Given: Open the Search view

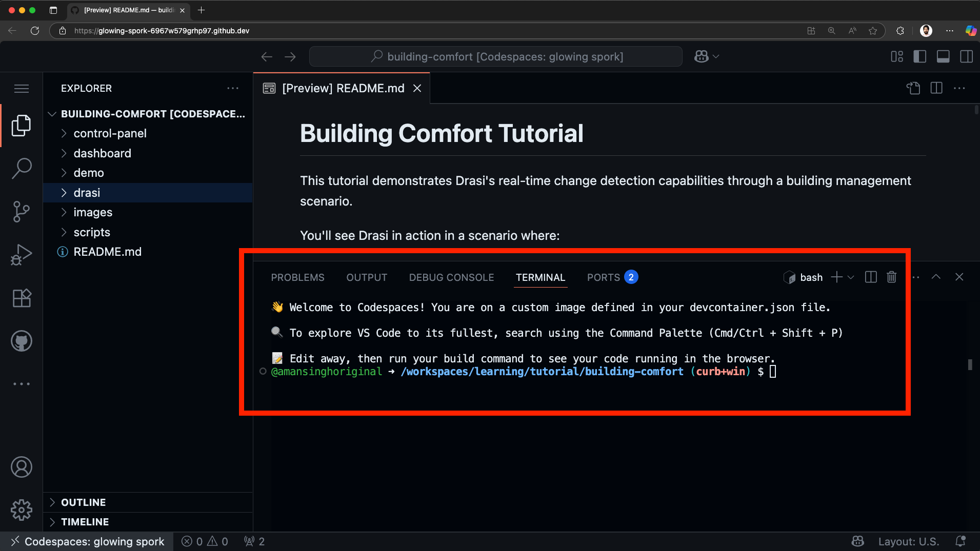Looking at the screenshot, I should (x=22, y=168).
